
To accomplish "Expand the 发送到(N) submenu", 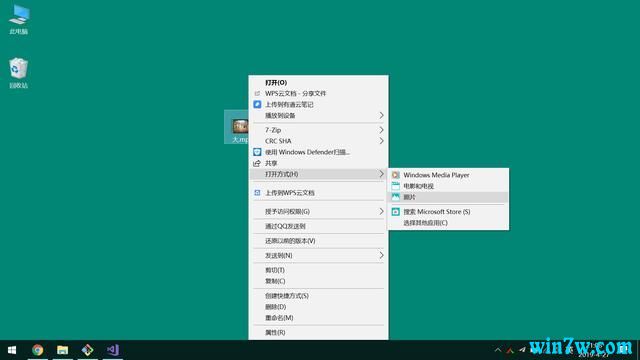I will click(x=318, y=256).
